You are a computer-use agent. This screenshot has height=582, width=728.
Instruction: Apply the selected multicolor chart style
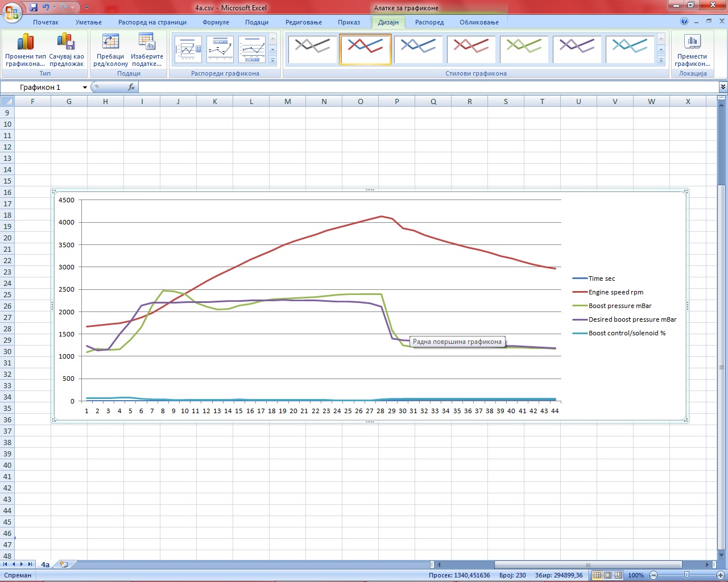[x=365, y=49]
